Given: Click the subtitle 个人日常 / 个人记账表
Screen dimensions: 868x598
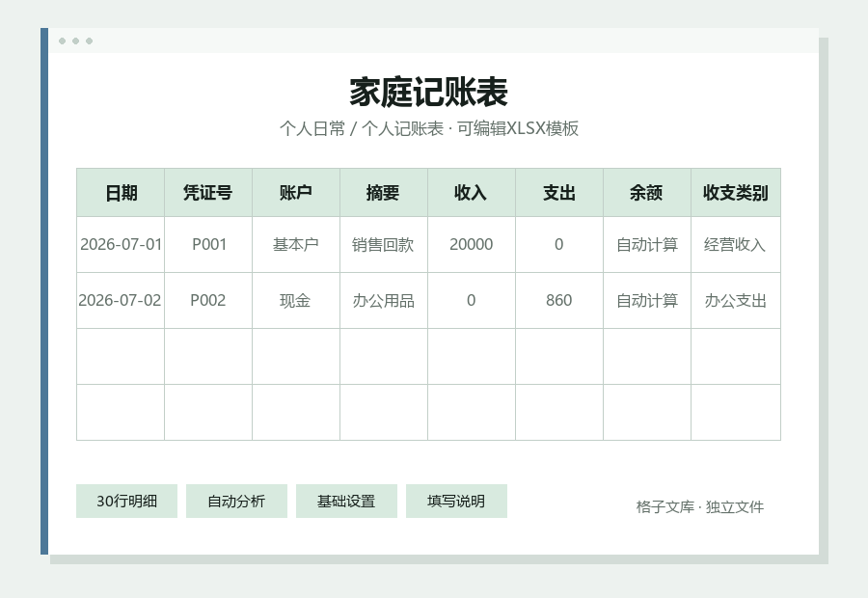Looking at the screenshot, I should point(362,128).
